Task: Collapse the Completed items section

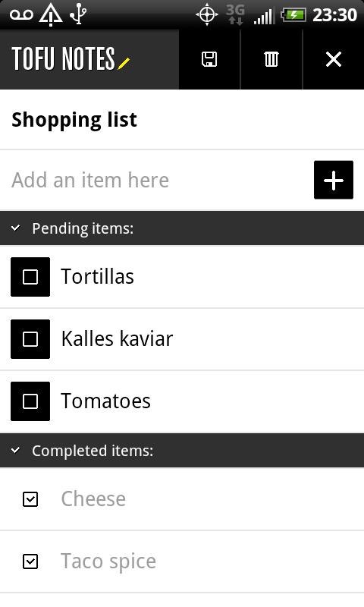Action: point(182,451)
